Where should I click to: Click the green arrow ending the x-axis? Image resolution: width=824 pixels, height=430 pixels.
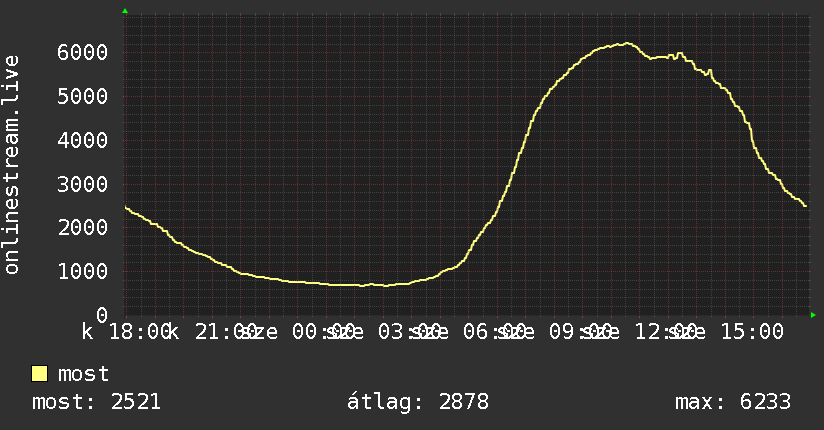pos(813,315)
